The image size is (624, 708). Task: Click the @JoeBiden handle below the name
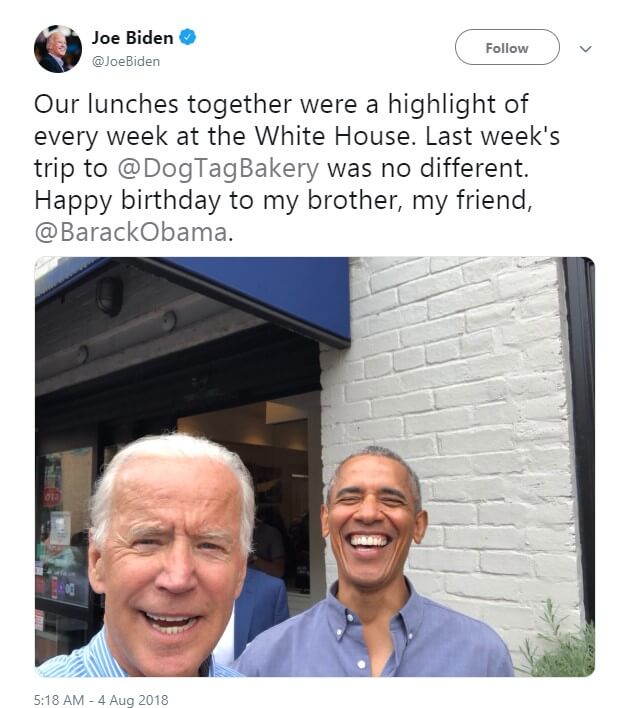tap(125, 61)
